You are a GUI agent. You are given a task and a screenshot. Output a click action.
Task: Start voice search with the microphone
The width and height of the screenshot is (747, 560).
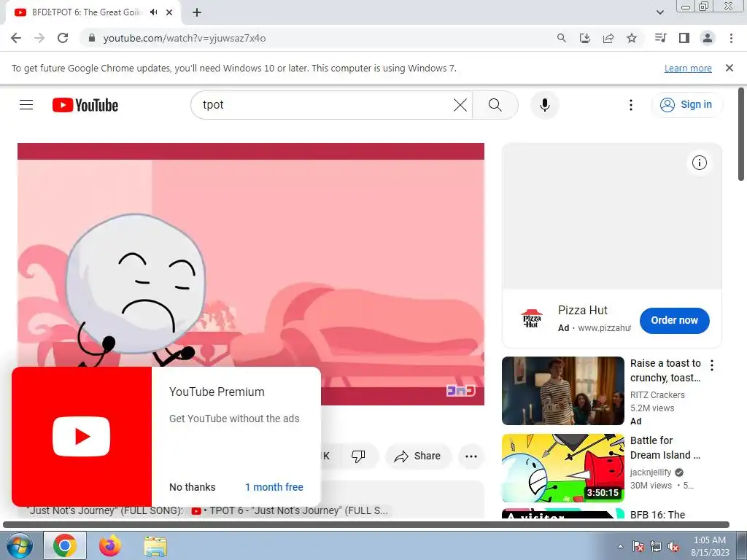[x=544, y=105]
